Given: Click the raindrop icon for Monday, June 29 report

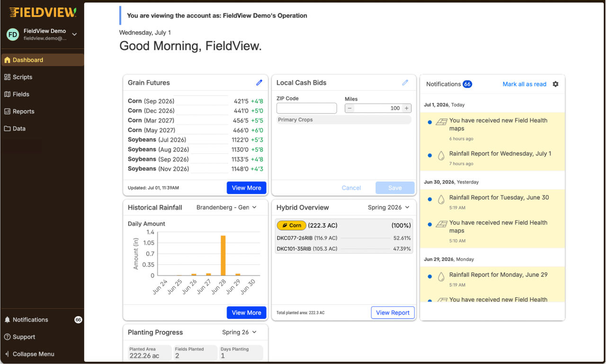Looking at the screenshot, I should (441, 276).
